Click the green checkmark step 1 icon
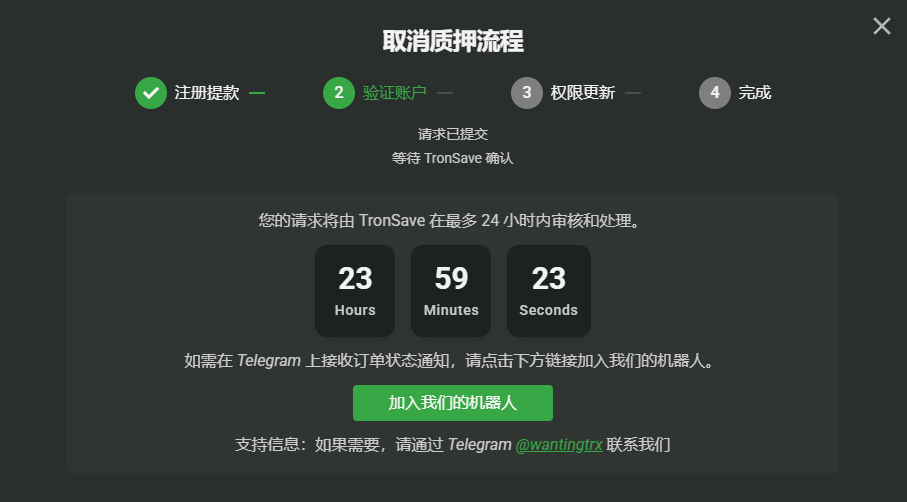 (151, 93)
